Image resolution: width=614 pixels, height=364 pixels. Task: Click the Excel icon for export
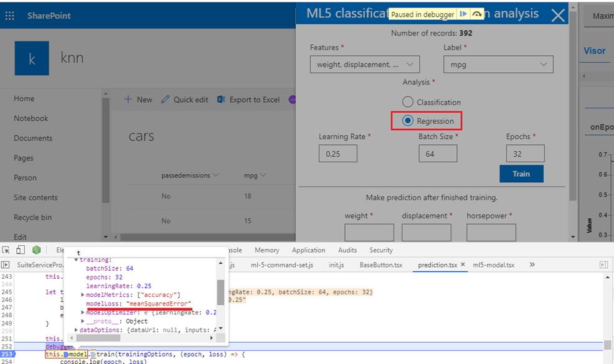click(221, 100)
